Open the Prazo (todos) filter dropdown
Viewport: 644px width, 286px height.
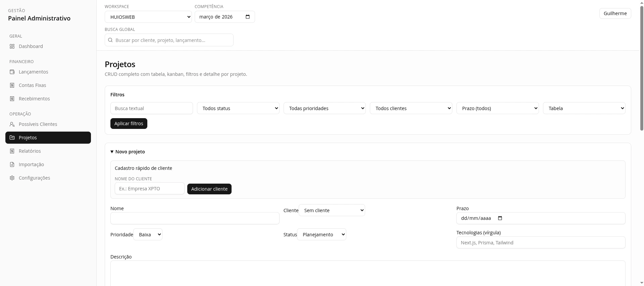pos(497,108)
